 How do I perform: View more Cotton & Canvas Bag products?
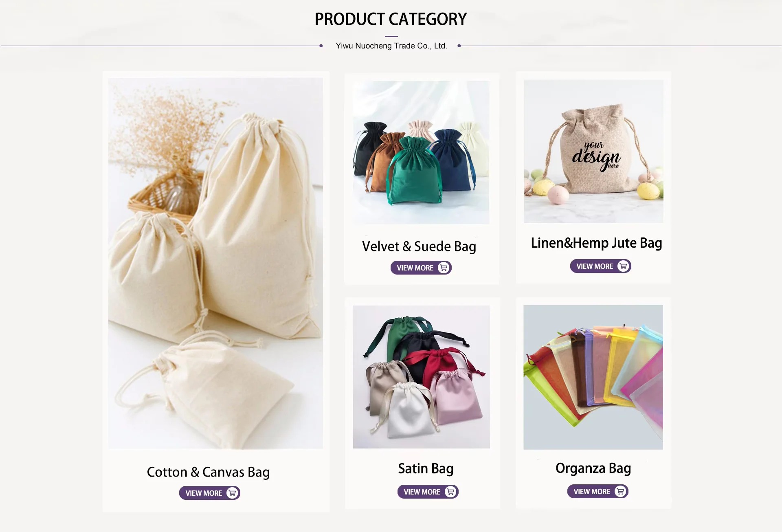point(209,493)
